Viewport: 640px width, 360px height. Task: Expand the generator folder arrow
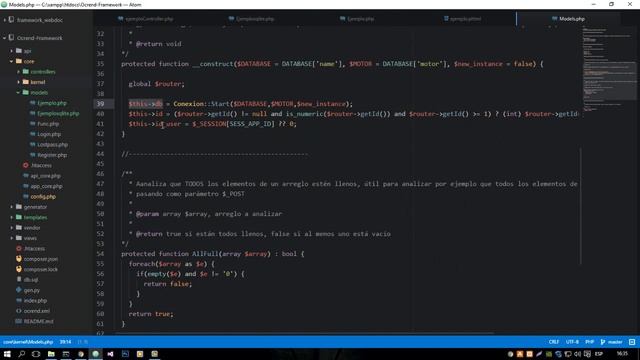[x=11, y=207]
